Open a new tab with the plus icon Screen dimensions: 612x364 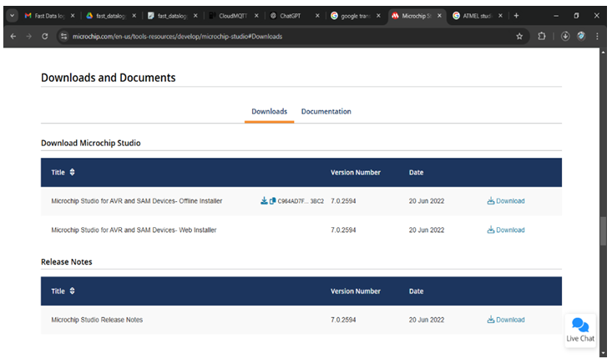(x=516, y=15)
